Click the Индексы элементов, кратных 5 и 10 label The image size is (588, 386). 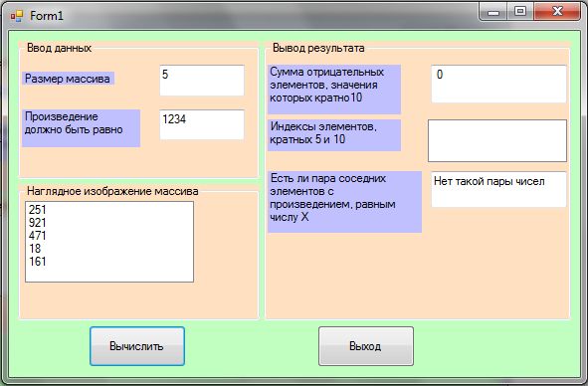334,135
